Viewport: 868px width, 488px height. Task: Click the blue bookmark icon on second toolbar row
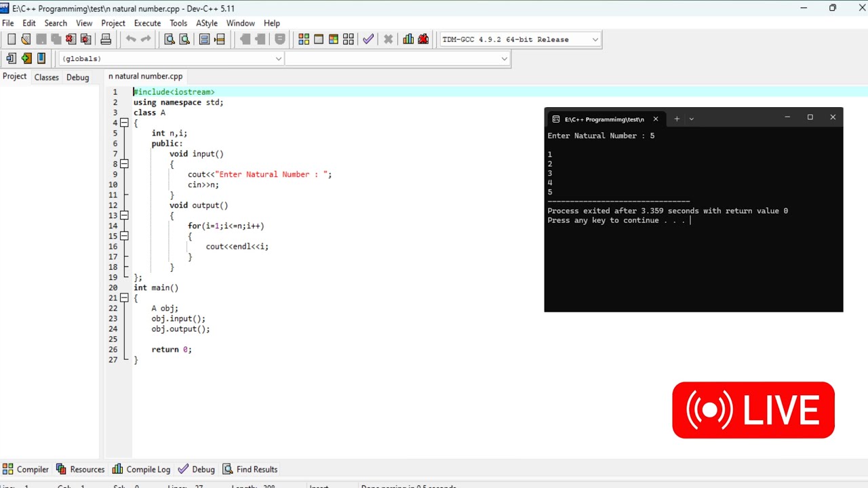coord(41,58)
